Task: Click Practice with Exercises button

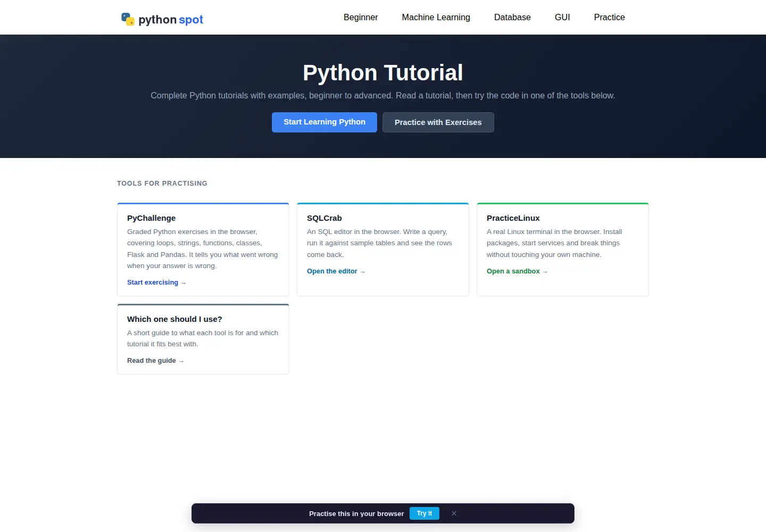Action: pos(438,122)
